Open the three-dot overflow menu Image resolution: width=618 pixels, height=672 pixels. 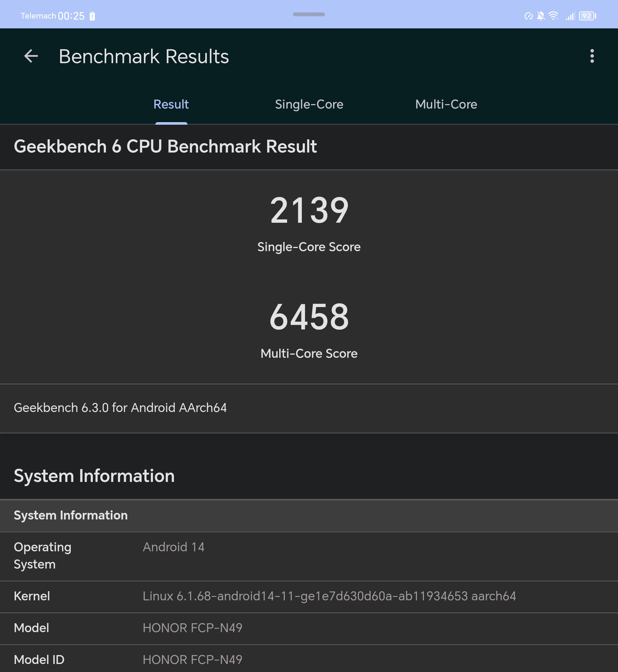coord(592,56)
